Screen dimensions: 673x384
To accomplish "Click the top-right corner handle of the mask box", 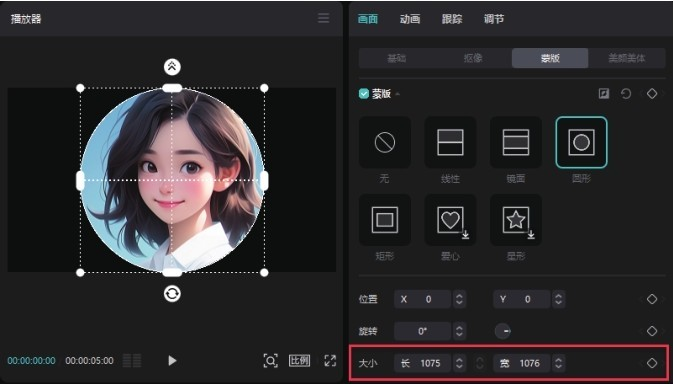I will click(x=264, y=88).
